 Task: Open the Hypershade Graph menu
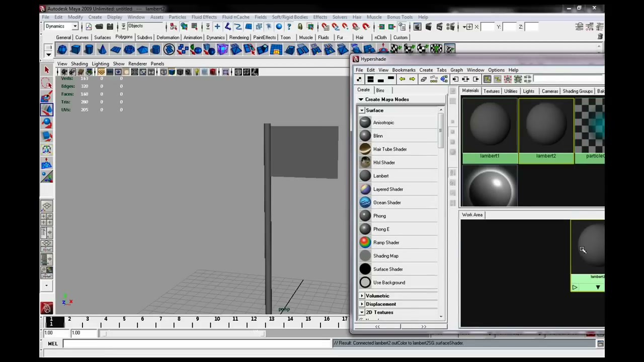click(x=456, y=70)
